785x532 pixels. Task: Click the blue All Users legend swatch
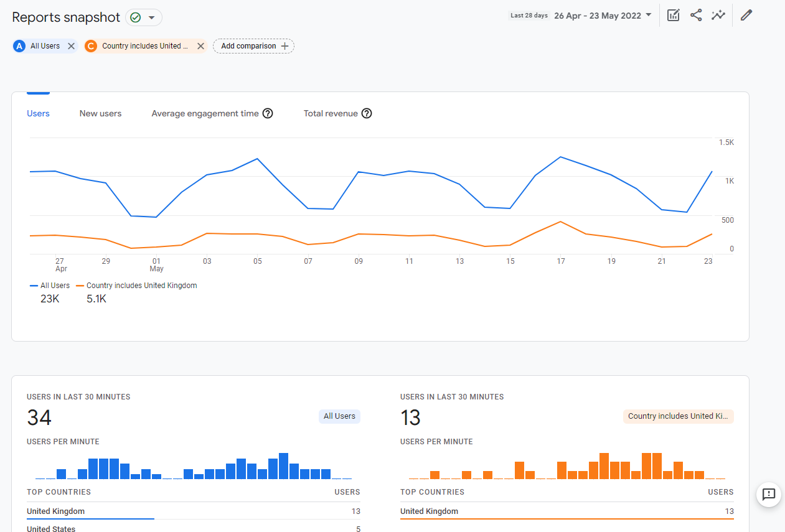[x=34, y=286]
